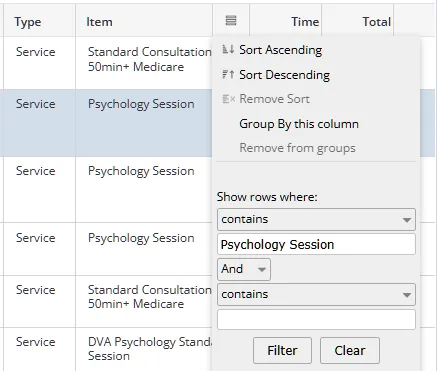Click the Sort Ascending arrow icon
Image resolution: width=437 pixels, height=371 pixels.
(x=228, y=50)
